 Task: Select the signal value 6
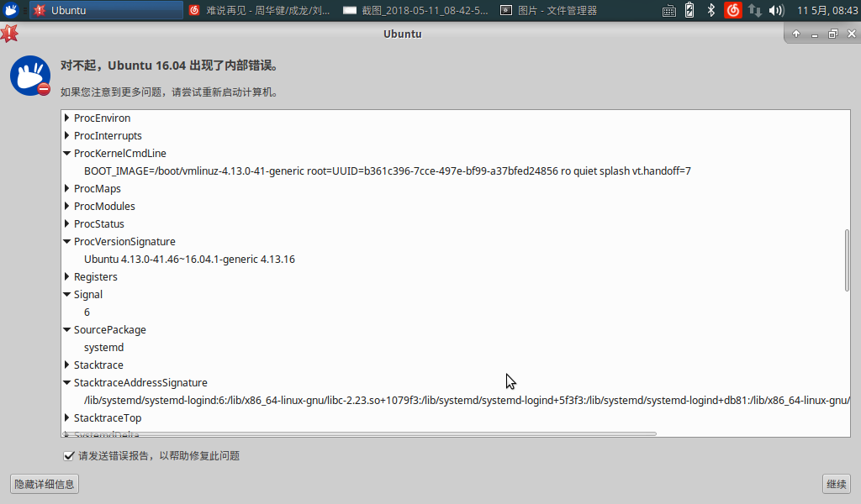(87, 312)
